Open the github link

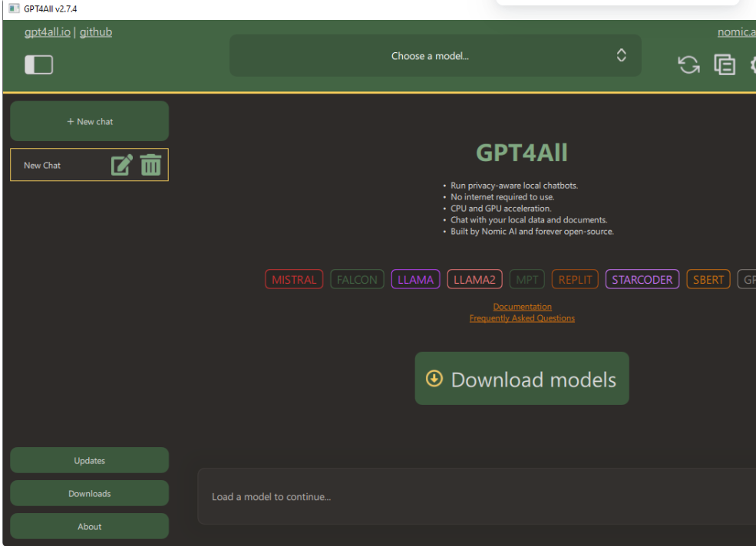pos(96,32)
